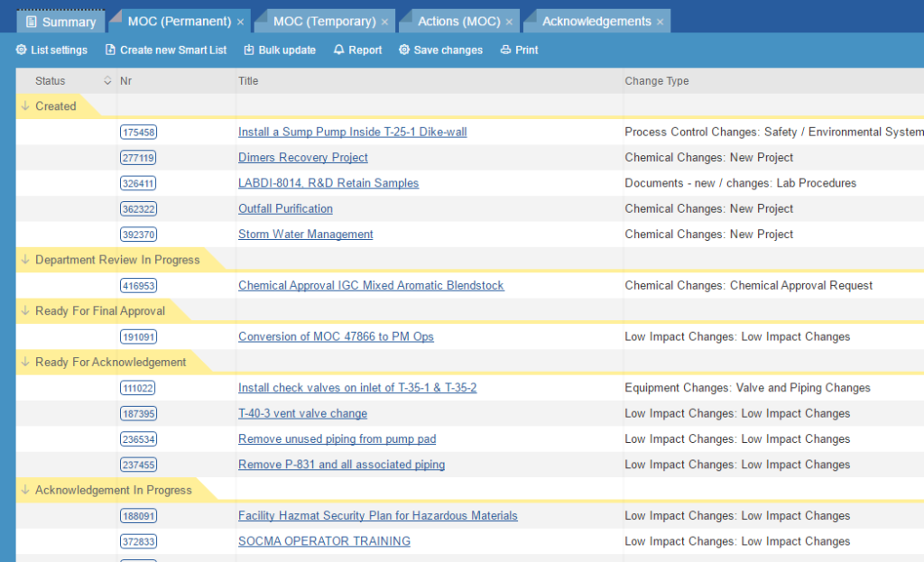Image resolution: width=924 pixels, height=562 pixels.
Task: Close the MOC (Temporary) tab
Action: point(385,22)
